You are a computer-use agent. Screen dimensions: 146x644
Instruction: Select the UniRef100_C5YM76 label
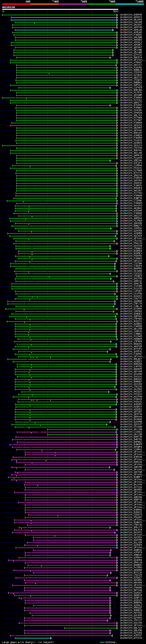pos(131,72)
